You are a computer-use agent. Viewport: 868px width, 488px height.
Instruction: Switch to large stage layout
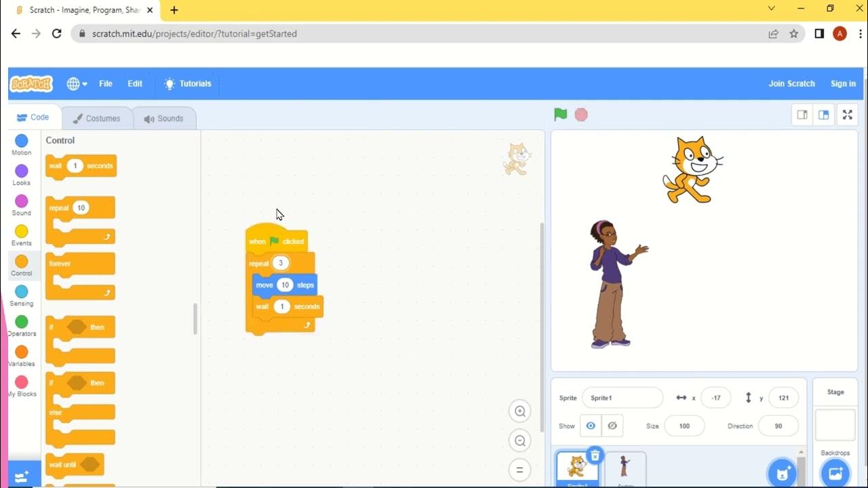pyautogui.click(x=823, y=115)
